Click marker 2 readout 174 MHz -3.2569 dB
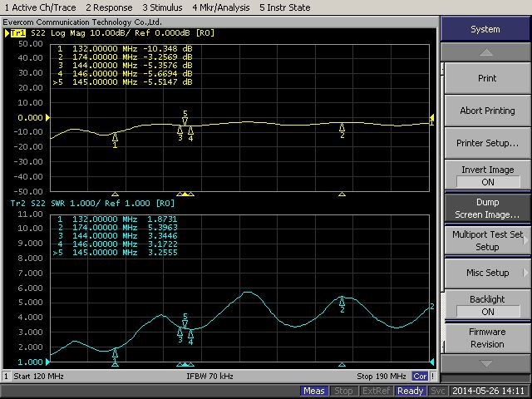Image resolution: width=532 pixels, height=399 pixels. click(124, 57)
